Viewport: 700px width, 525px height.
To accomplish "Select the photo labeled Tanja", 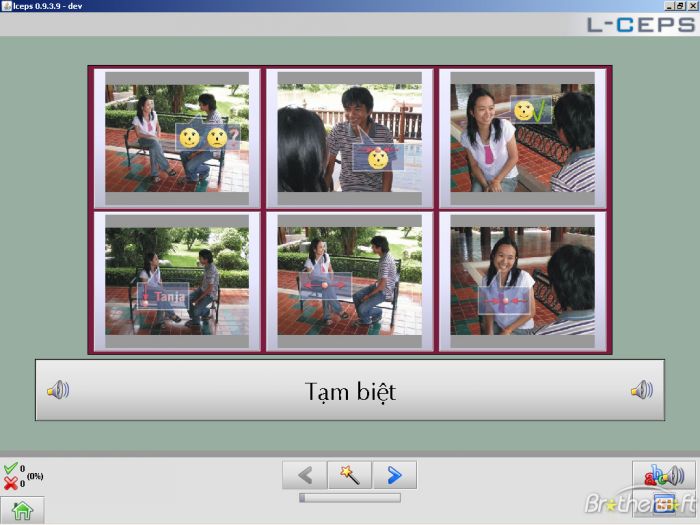I will (x=177, y=281).
